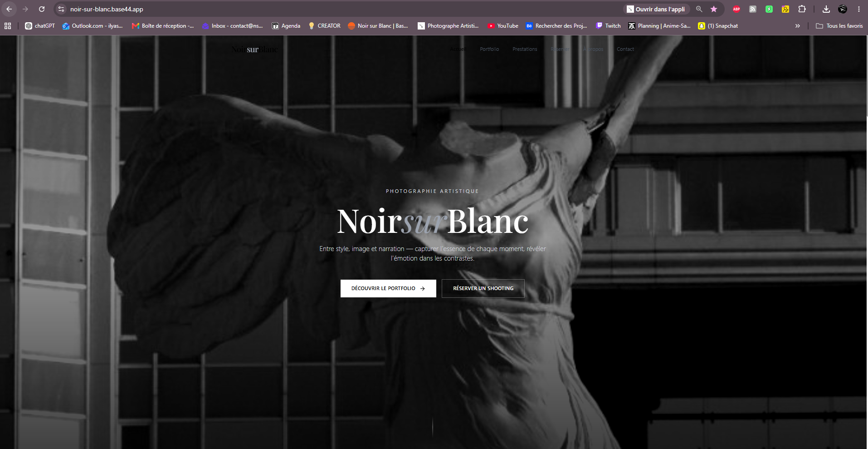Open Réserver in site navigation

point(560,49)
